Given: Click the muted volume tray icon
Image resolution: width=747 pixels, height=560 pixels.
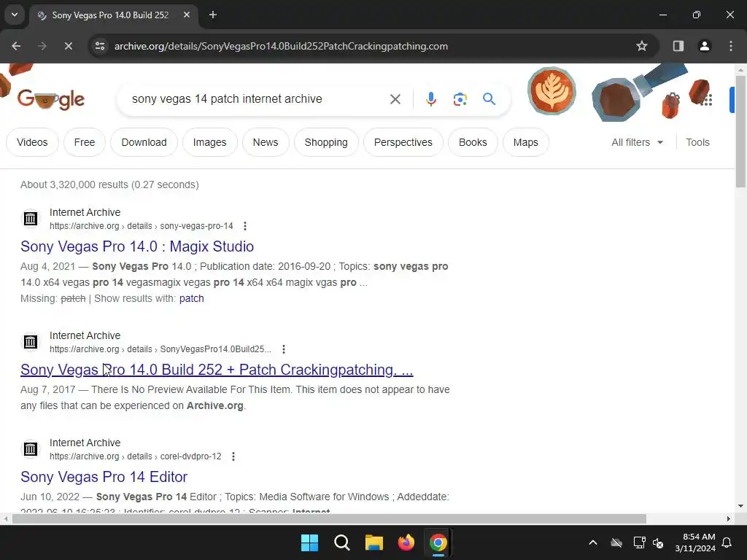Looking at the screenshot, I should (659, 542).
